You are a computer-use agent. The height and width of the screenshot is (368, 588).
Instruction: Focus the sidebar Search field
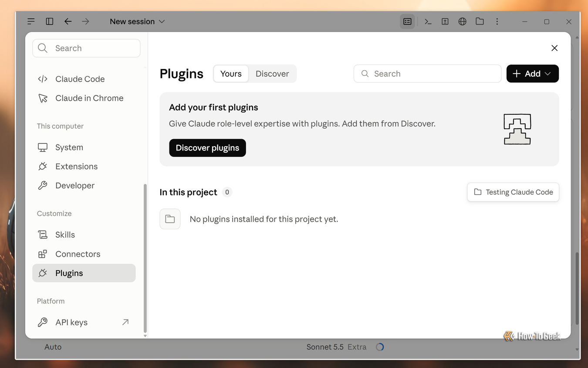[x=86, y=48]
